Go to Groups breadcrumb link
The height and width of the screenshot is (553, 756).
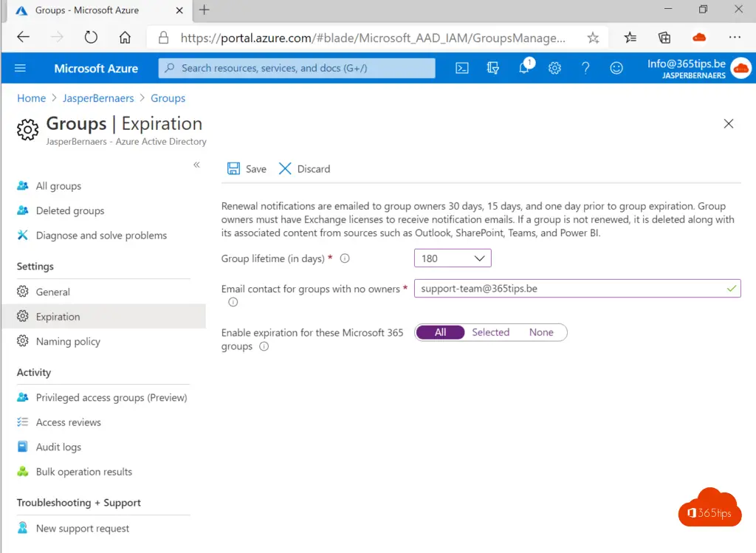(x=168, y=98)
